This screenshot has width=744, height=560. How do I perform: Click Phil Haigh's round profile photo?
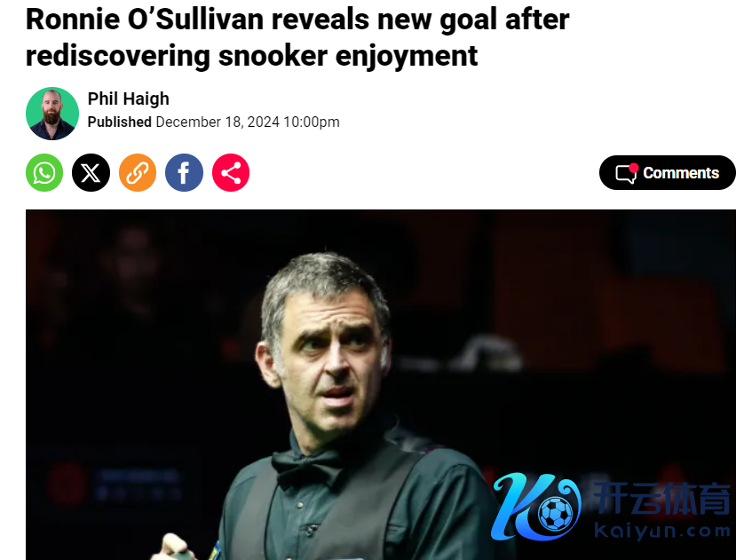pos(52,114)
